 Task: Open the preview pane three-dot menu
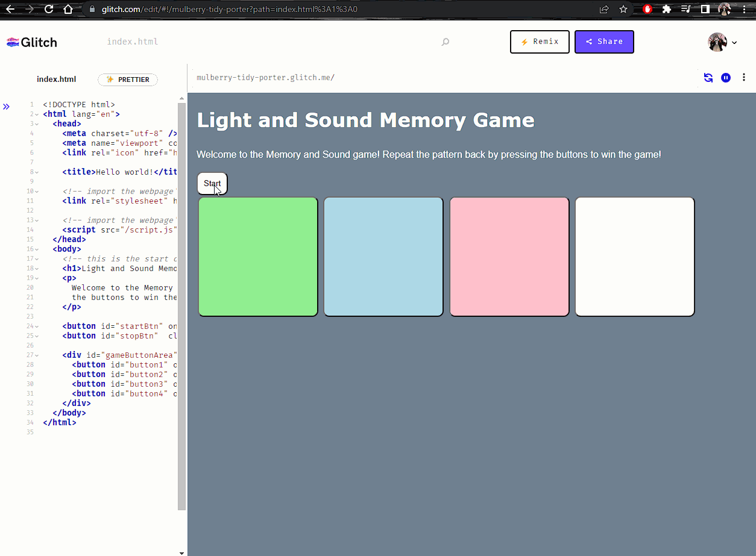tap(743, 78)
